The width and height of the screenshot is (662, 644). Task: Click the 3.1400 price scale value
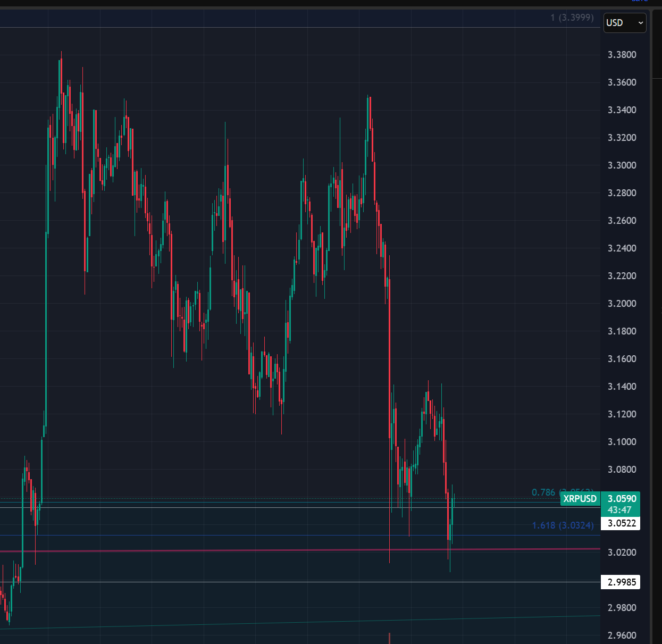point(622,387)
